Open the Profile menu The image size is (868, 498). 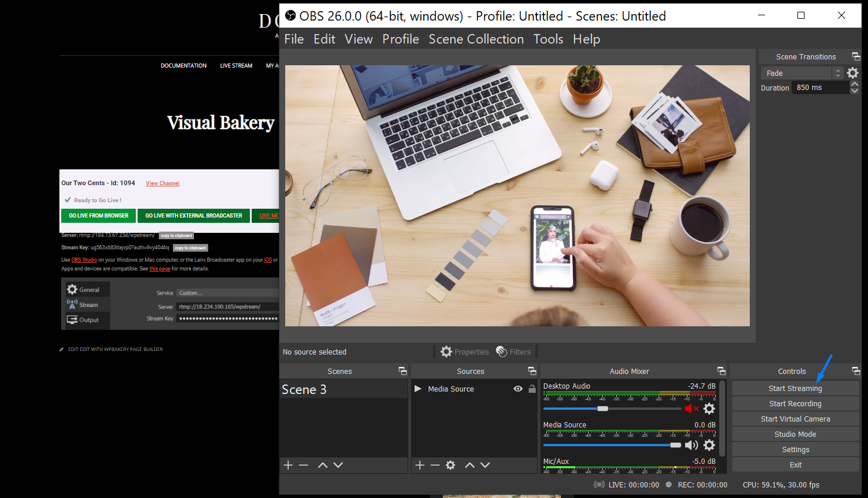[x=401, y=39]
